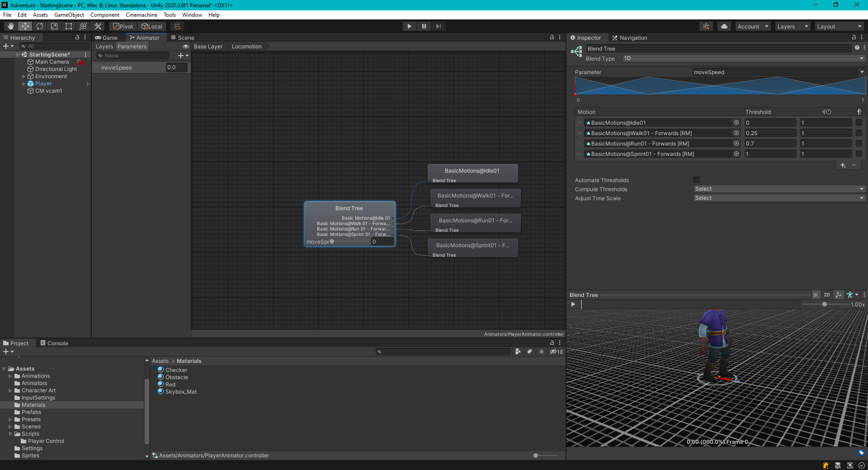Select the Rotate tool
868x470 pixels.
coord(40,26)
